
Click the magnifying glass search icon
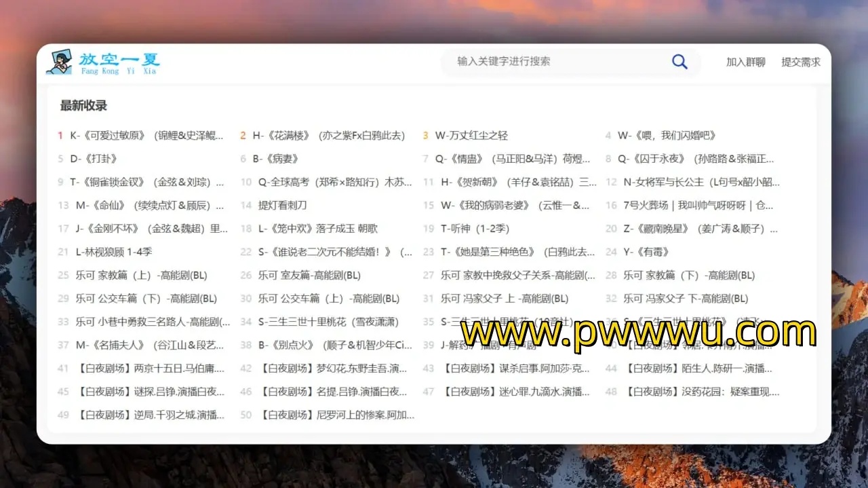point(679,62)
